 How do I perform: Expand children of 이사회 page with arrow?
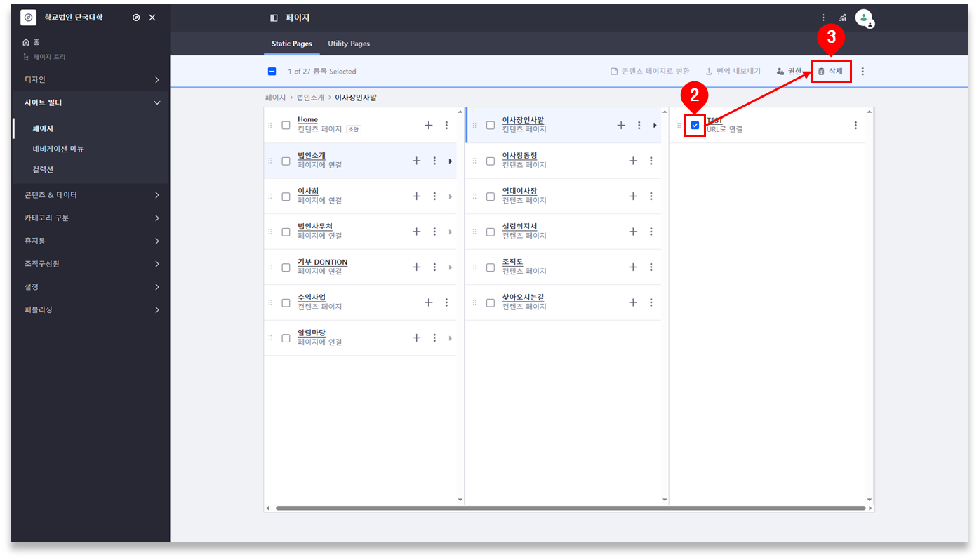tap(450, 196)
